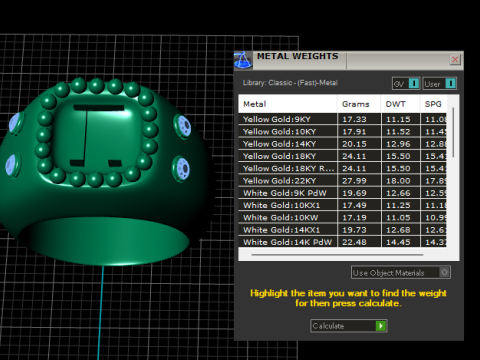Image resolution: width=480 pixels, height=360 pixels.
Task: Click the Calculate button
Action: 348,326
